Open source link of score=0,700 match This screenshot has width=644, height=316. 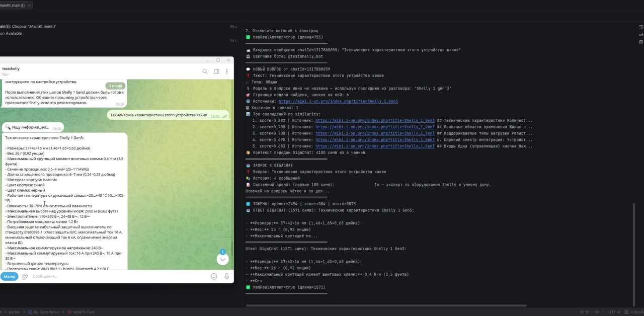(x=375, y=133)
